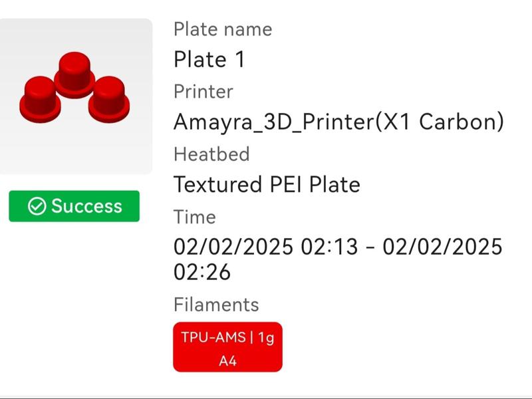The height and width of the screenshot is (399, 532).
Task: Click the "TPU-AMS | 1g" filament text
Action: click(x=227, y=336)
